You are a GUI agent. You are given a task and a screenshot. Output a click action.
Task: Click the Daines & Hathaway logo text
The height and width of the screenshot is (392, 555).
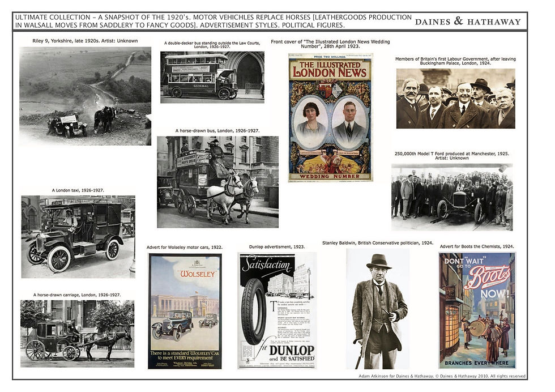pos(468,22)
